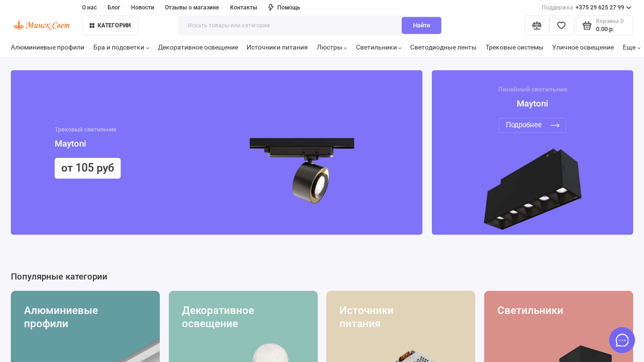Go to Уличное освещение category
This screenshot has height=362, width=644.
tap(583, 47)
